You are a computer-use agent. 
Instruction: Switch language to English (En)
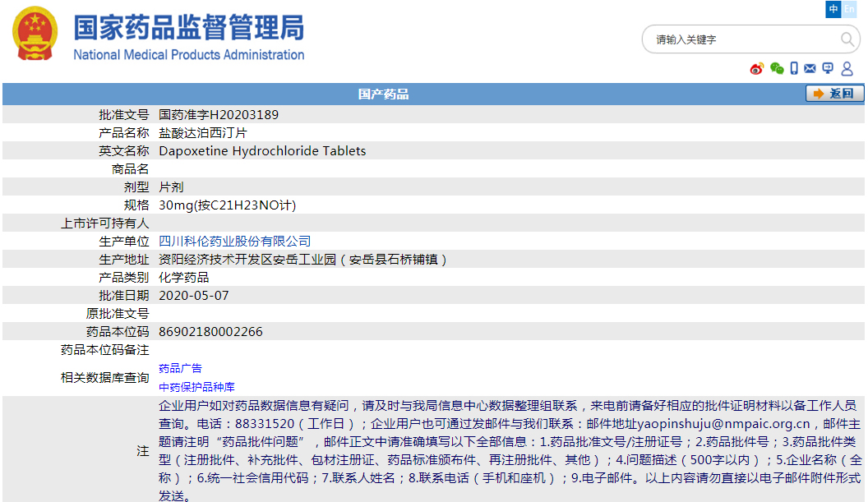[x=849, y=9]
